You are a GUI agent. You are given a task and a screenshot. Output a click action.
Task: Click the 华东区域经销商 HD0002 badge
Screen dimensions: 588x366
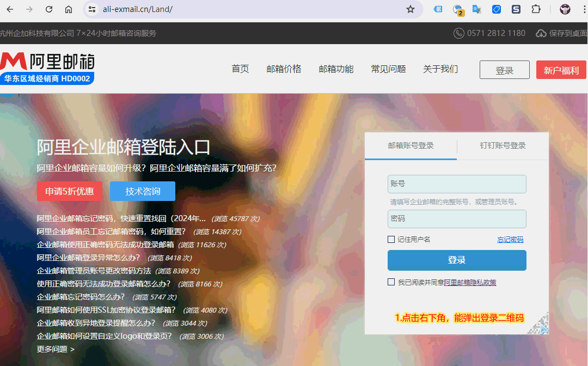pos(47,78)
